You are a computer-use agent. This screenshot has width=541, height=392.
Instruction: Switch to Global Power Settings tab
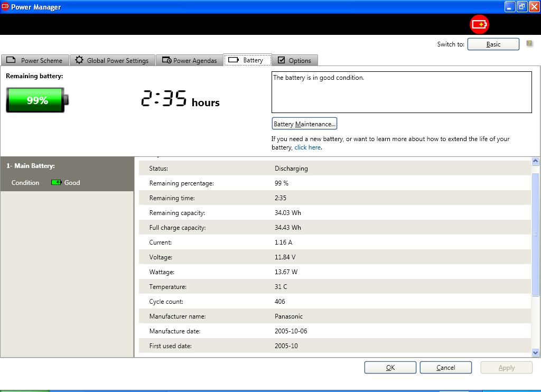pos(112,60)
